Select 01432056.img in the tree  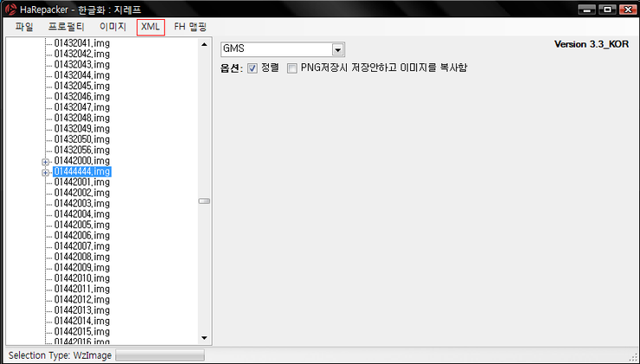coord(82,150)
